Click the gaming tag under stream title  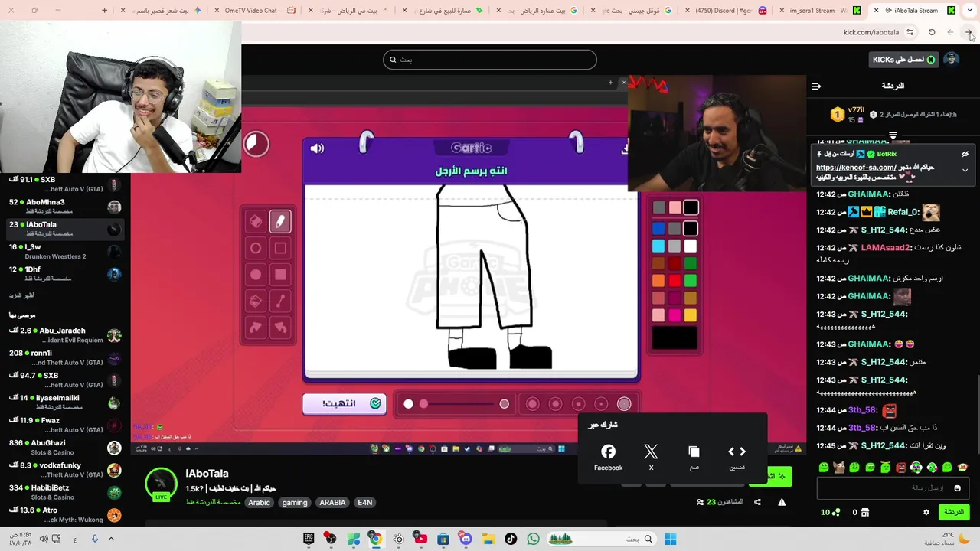(295, 503)
